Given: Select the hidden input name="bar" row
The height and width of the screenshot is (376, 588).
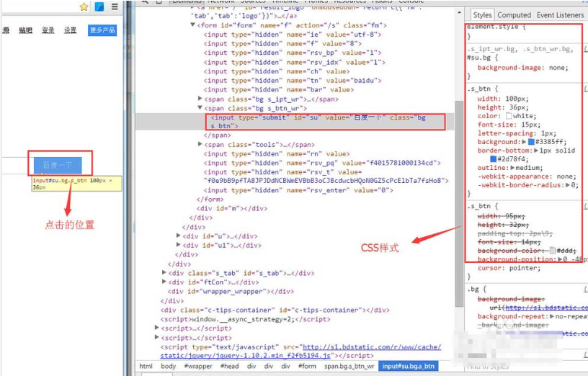Looking at the screenshot, I should [279, 89].
